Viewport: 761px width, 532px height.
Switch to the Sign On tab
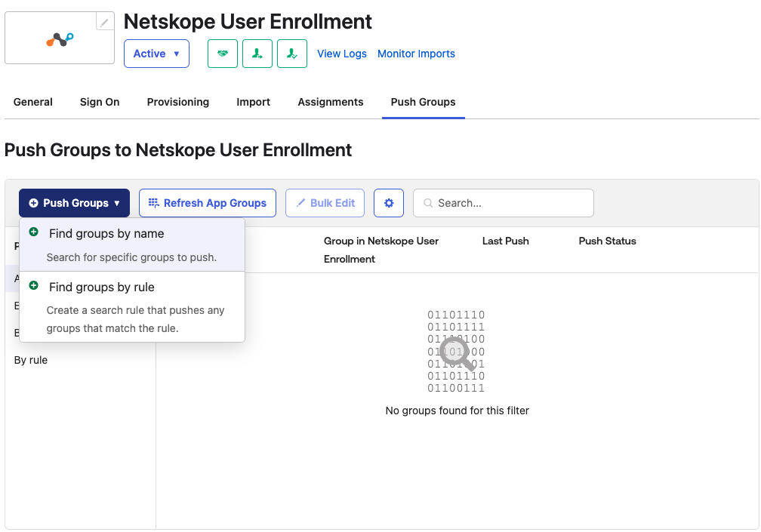tap(100, 102)
